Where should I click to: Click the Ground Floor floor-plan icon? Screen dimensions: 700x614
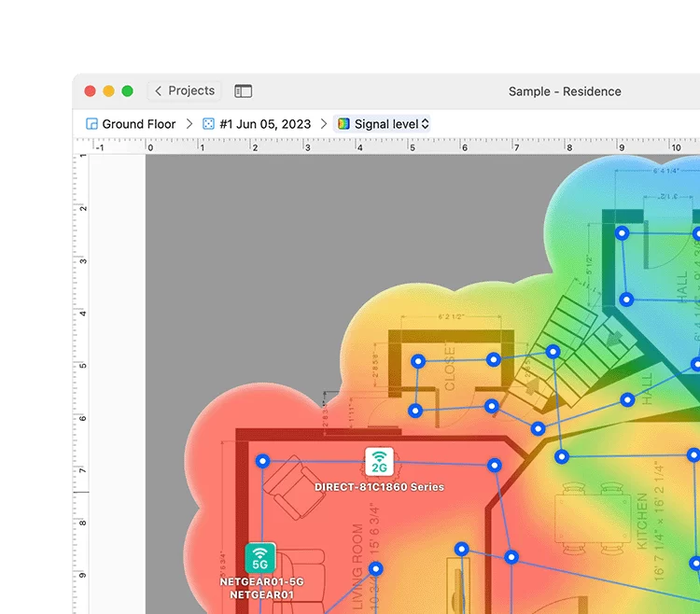tap(91, 124)
